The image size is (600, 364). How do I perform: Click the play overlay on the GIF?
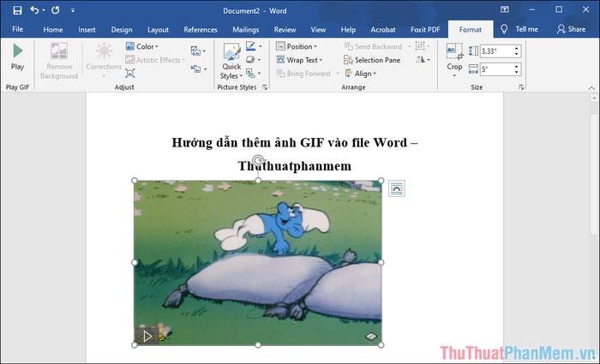147,336
